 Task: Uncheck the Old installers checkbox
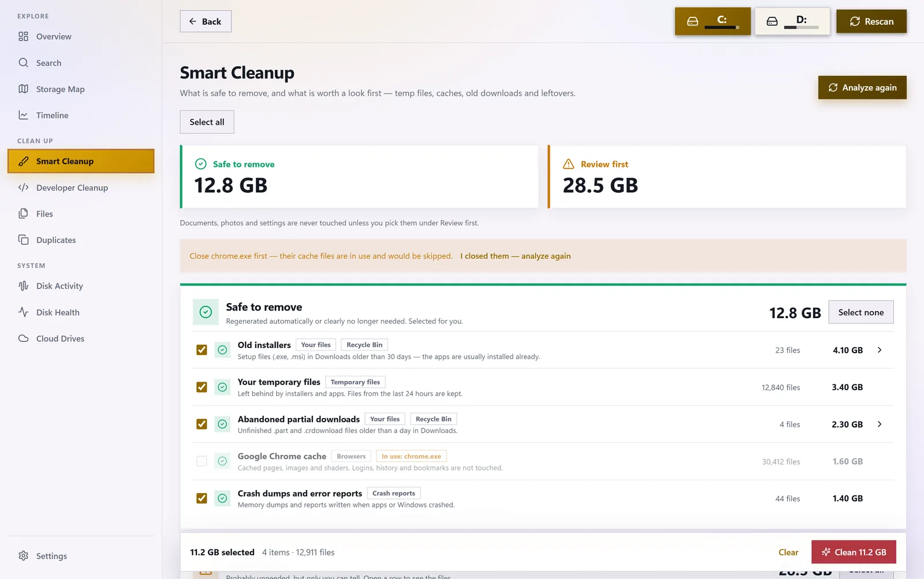(202, 350)
